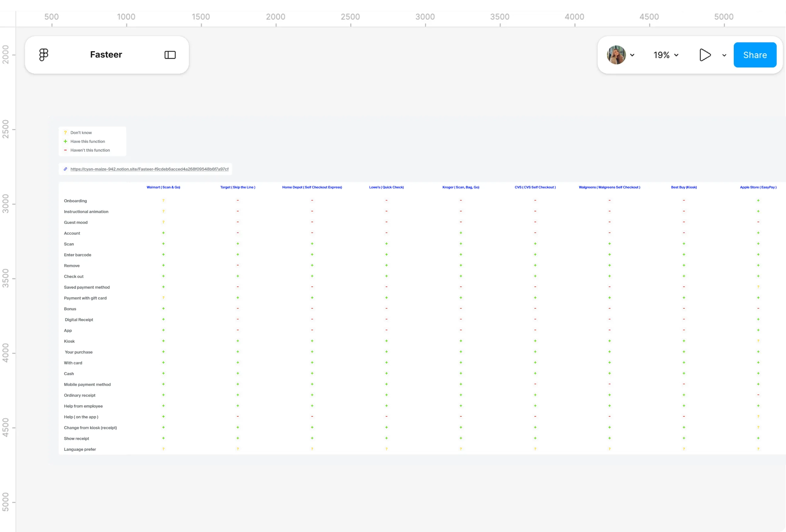Select the Language prefer row label

pos(80,450)
